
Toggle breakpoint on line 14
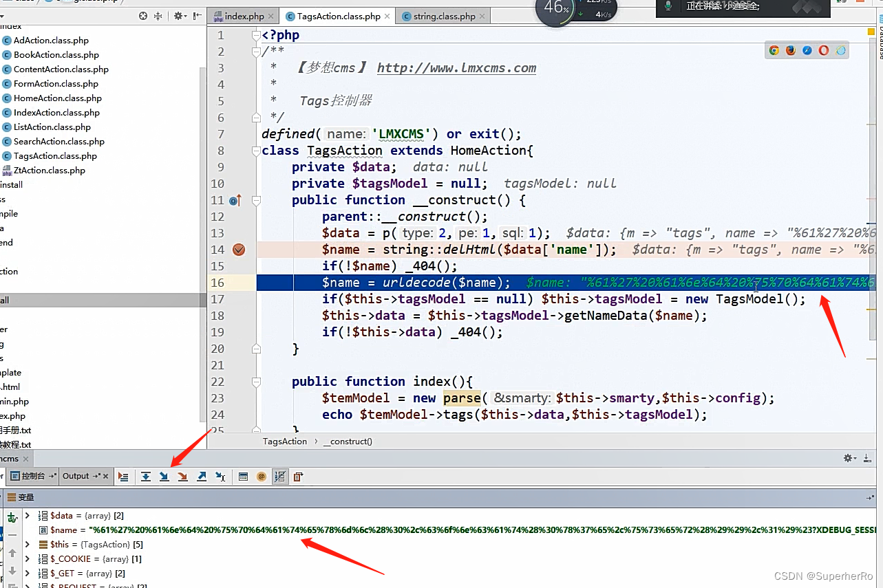[239, 250]
